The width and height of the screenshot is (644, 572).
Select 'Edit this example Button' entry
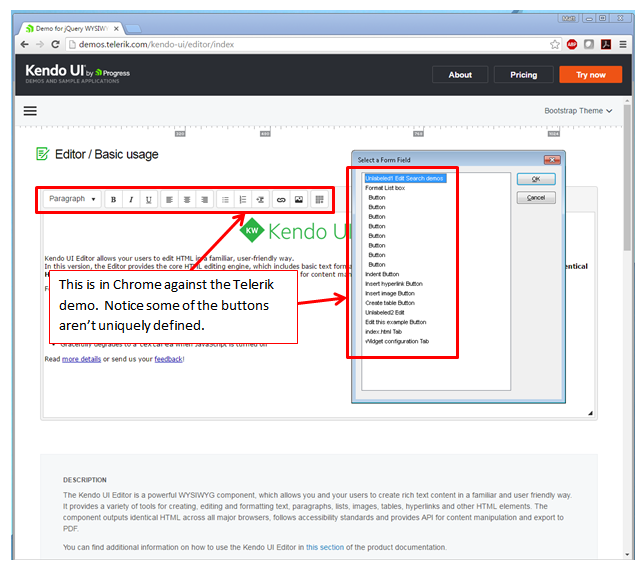pos(396,322)
